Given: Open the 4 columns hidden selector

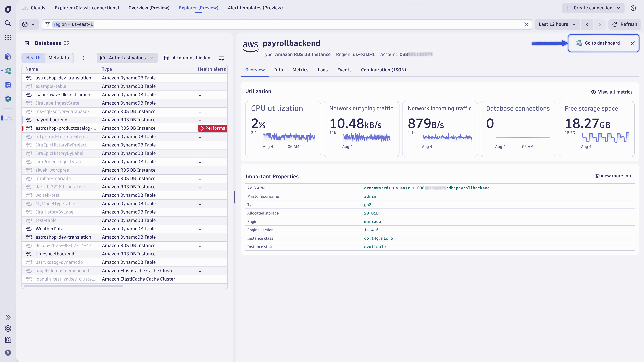Looking at the screenshot, I should coord(187,58).
